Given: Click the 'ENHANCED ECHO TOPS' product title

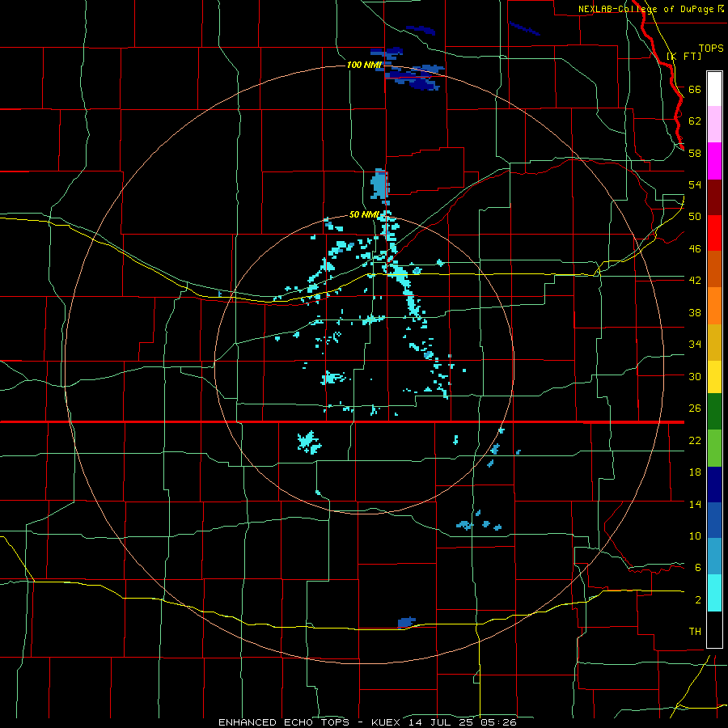Looking at the screenshot, I should (x=283, y=722).
